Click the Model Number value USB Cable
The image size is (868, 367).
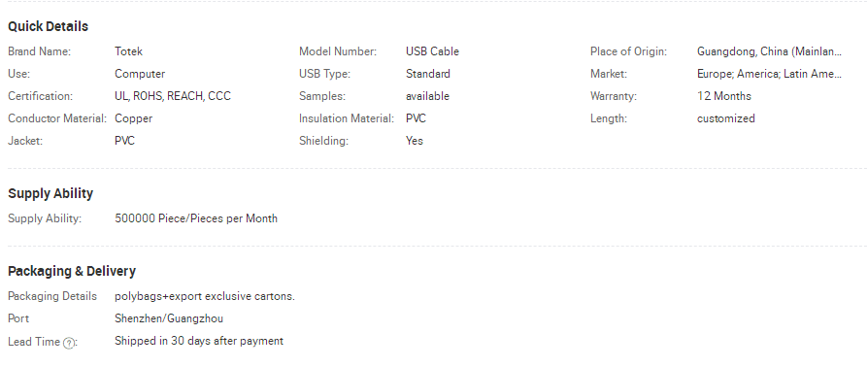click(432, 51)
